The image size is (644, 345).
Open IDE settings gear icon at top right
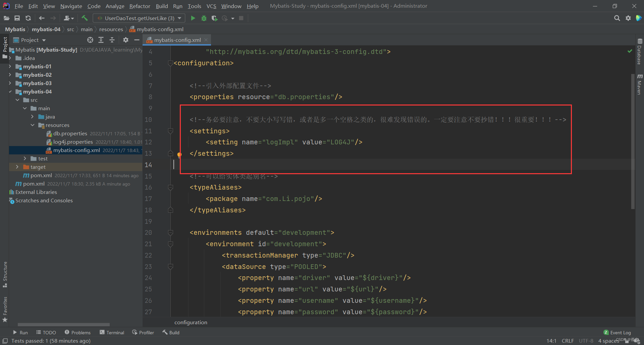(x=628, y=18)
